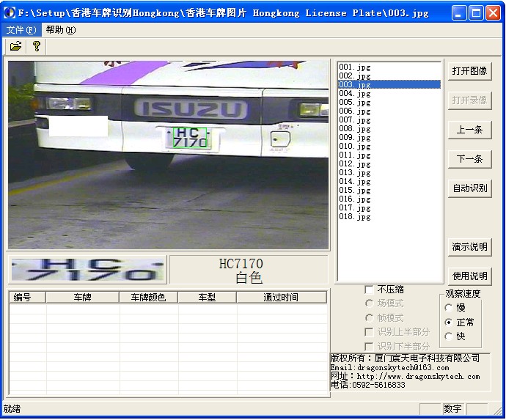Minimize the application window
Image resolution: width=506 pixels, height=420 pixels.
click(458, 13)
